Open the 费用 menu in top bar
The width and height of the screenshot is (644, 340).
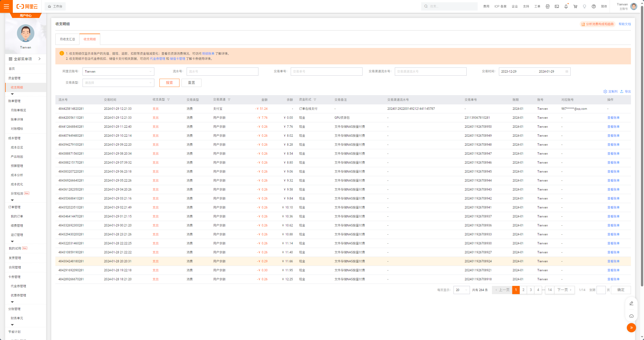pos(486,6)
